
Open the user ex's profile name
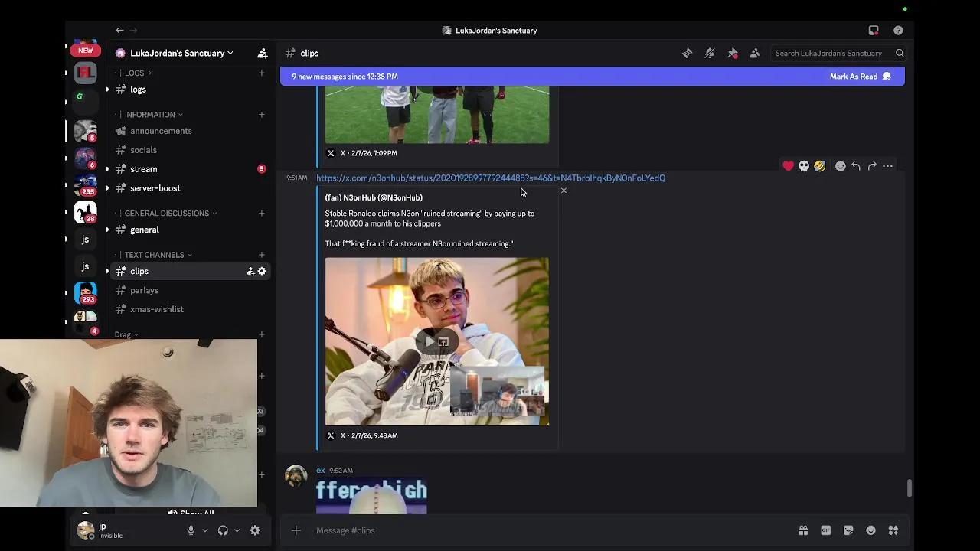click(x=321, y=470)
